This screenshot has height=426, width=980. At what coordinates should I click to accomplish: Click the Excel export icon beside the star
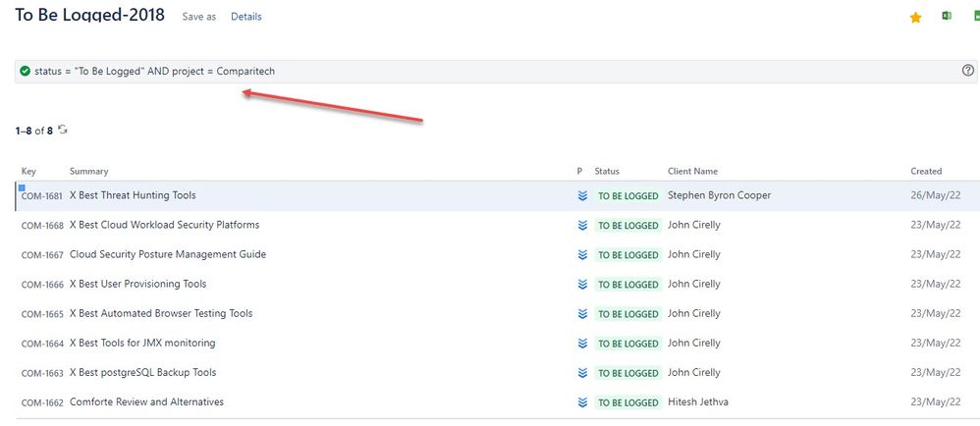coord(947,17)
